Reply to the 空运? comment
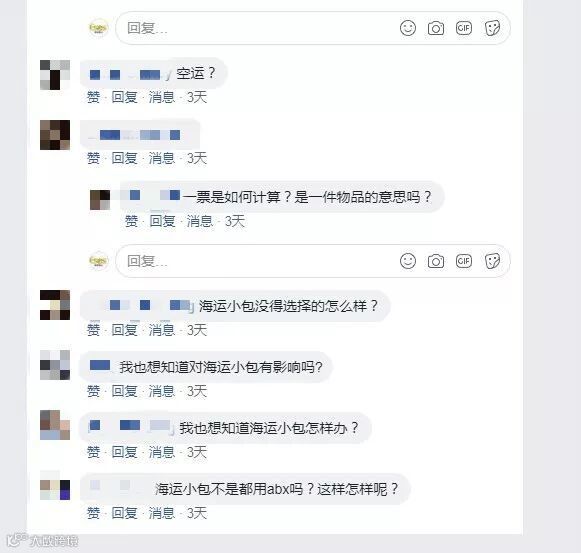Screen dimensions: 581x553 click(x=124, y=97)
